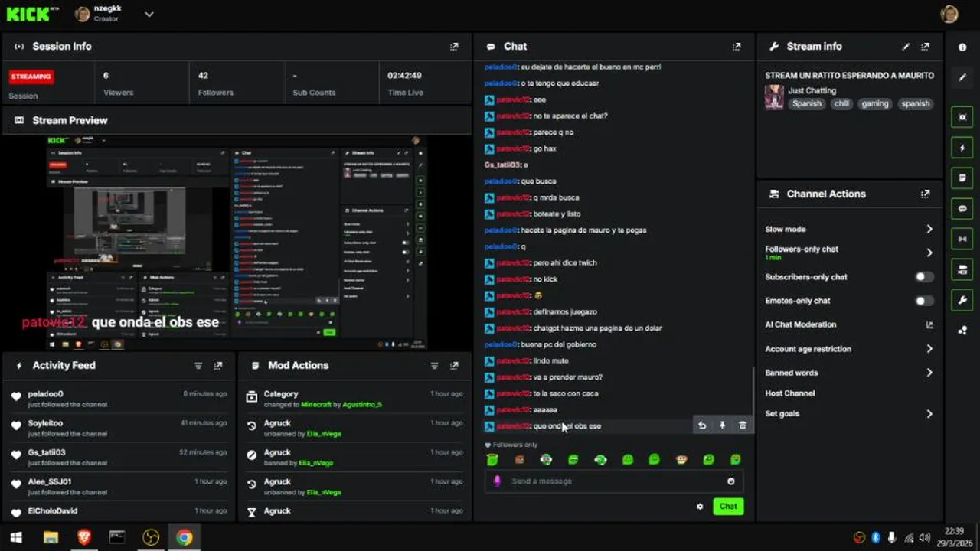Pop out the Channel Actions panel
Image resolution: width=980 pixels, height=551 pixels.
point(926,194)
